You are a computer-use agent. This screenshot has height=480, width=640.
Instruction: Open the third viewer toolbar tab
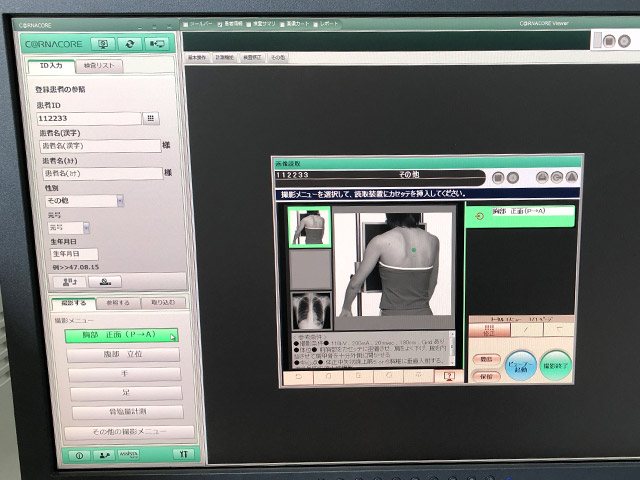(252, 58)
